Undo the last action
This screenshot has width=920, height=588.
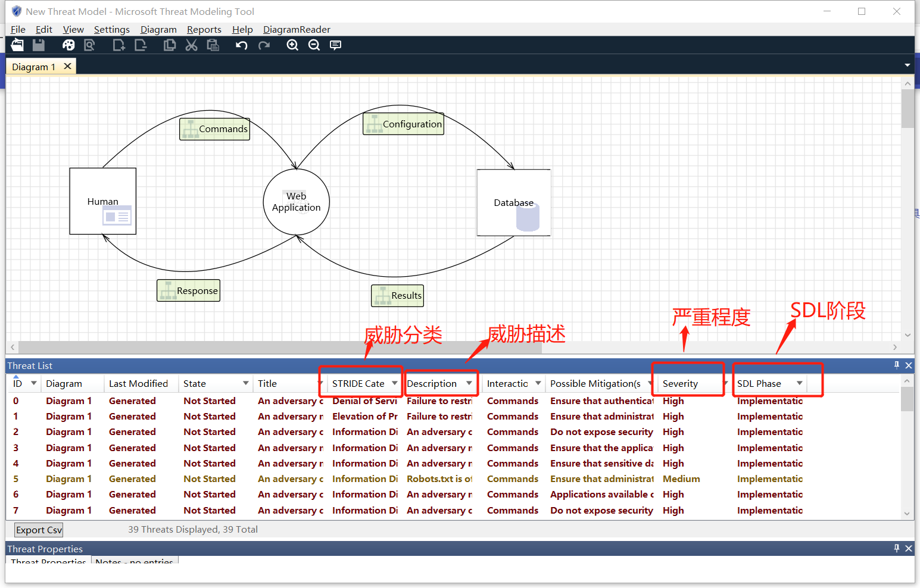coord(241,45)
